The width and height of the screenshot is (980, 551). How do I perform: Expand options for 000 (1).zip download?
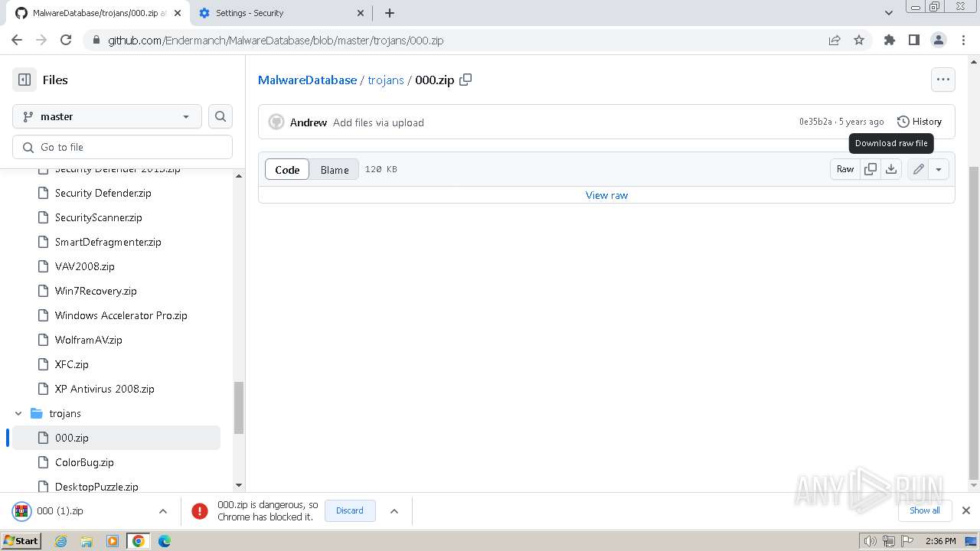(163, 511)
